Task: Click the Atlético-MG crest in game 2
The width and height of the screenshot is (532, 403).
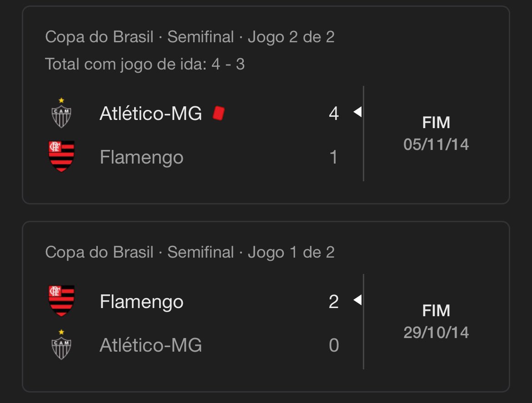Action: [x=61, y=113]
